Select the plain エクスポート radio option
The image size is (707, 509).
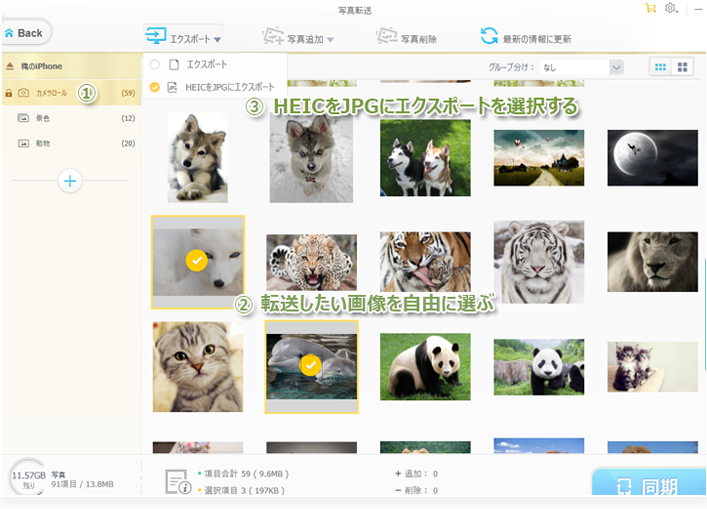pyautogui.click(x=154, y=64)
